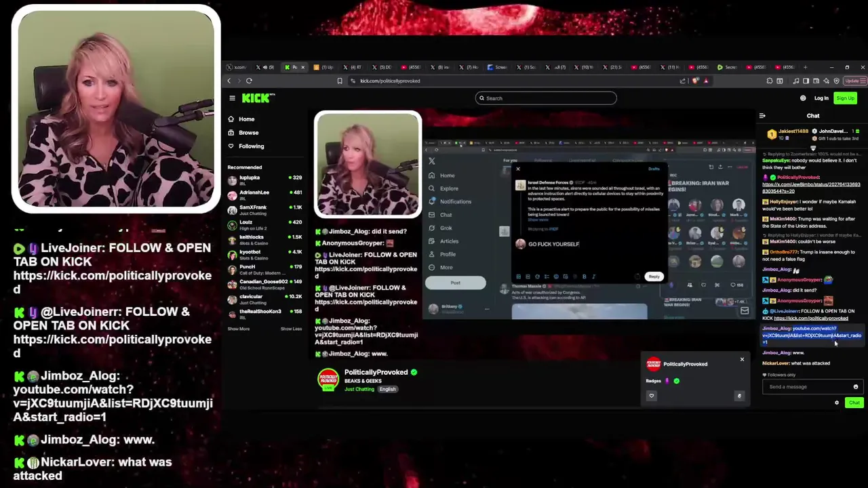The image size is (868, 488).
Task: Click the bookmark icon near address bar
Action: [340, 81]
